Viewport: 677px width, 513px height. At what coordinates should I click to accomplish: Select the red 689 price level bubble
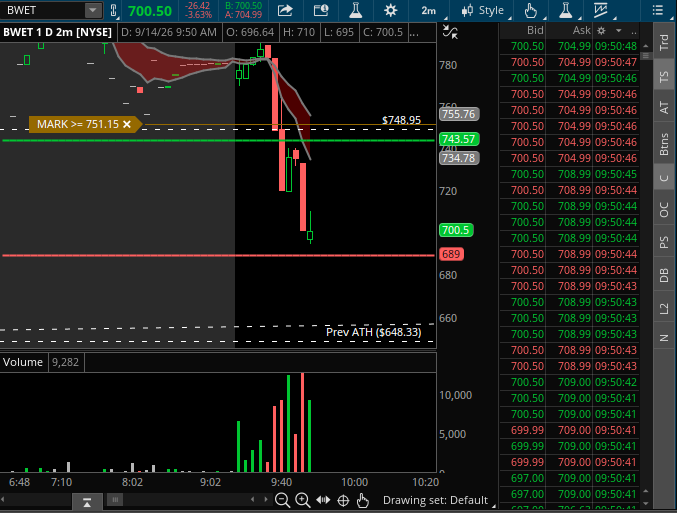pos(451,254)
